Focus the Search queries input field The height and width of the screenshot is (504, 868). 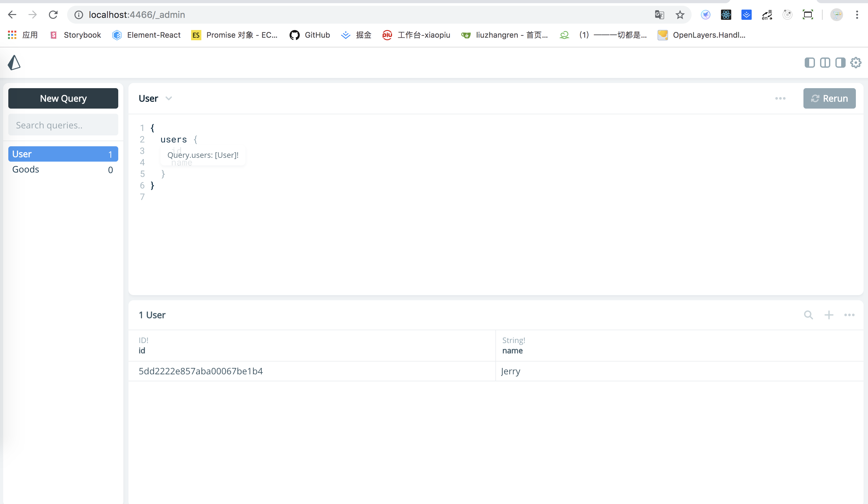[x=63, y=125]
